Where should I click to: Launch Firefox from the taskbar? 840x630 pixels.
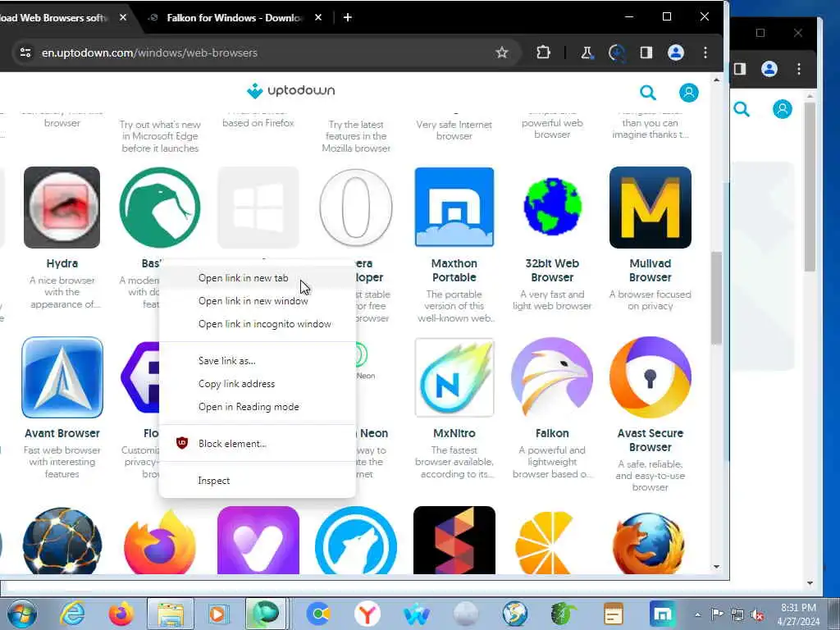tap(121, 613)
